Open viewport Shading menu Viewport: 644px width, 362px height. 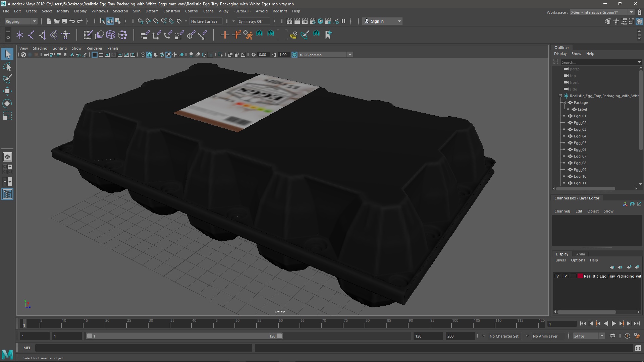point(40,48)
